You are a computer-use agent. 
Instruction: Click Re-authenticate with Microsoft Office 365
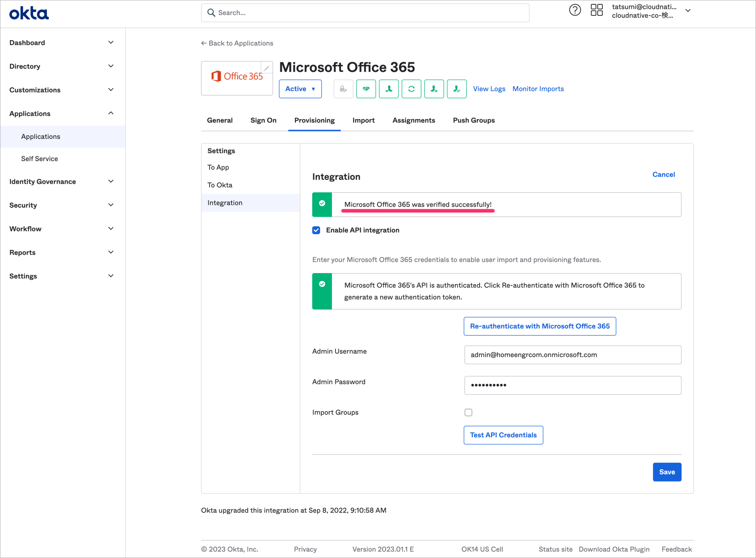(x=539, y=326)
